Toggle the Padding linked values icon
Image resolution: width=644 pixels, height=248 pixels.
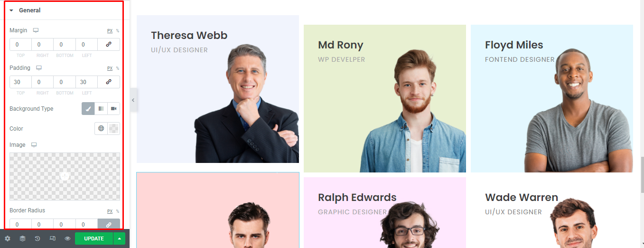(109, 82)
